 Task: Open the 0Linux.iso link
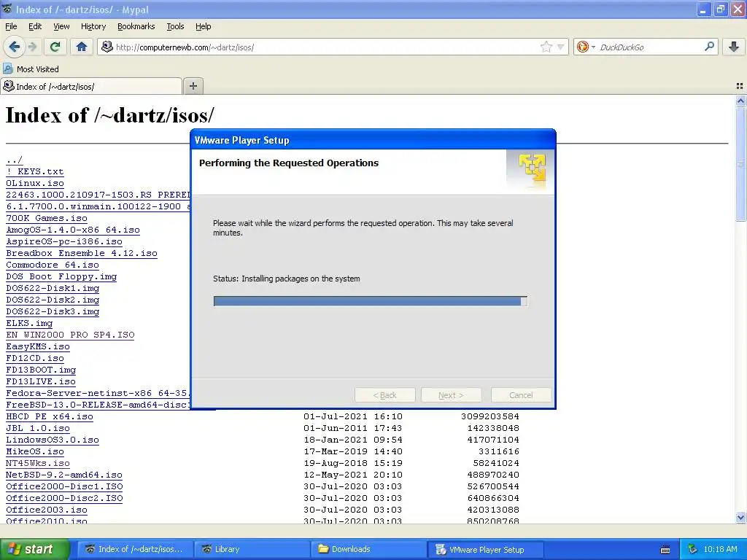pyautogui.click(x=35, y=183)
